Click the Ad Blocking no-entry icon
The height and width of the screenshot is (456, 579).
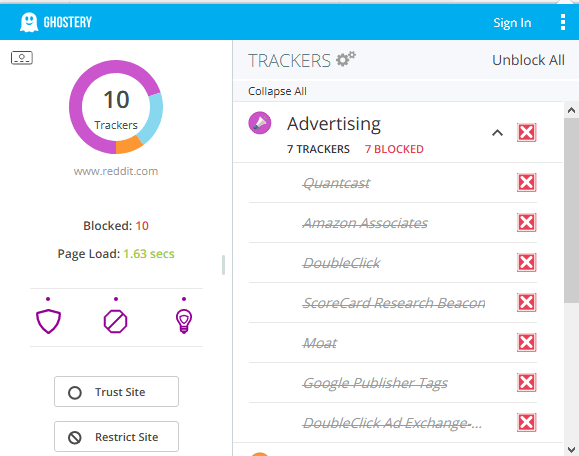point(116,321)
